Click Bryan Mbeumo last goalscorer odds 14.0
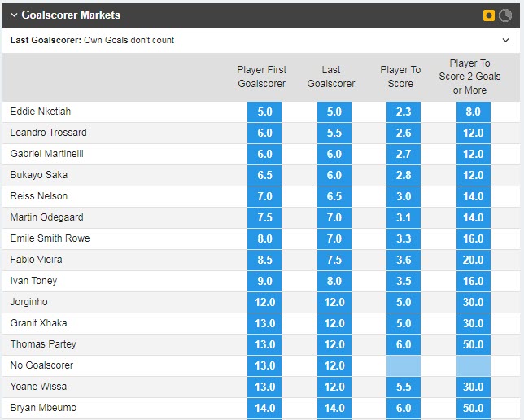This screenshot has height=420, width=524. [334, 408]
